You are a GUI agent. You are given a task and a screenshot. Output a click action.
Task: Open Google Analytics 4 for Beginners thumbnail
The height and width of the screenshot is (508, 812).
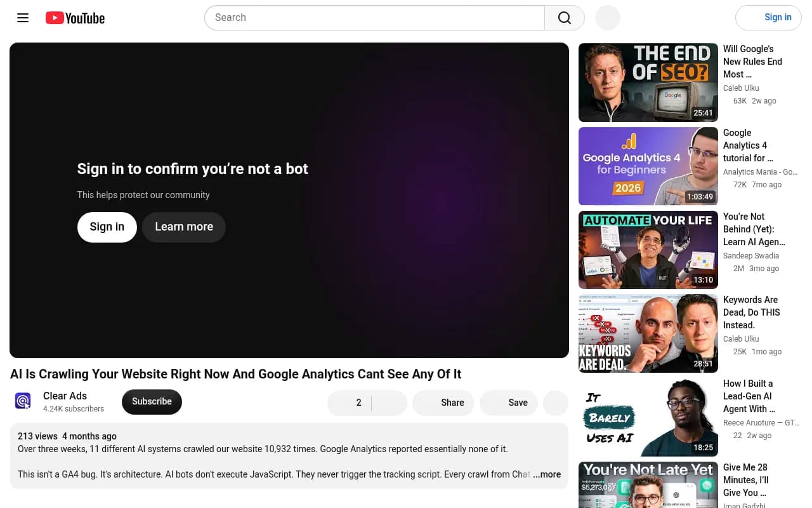(648, 166)
